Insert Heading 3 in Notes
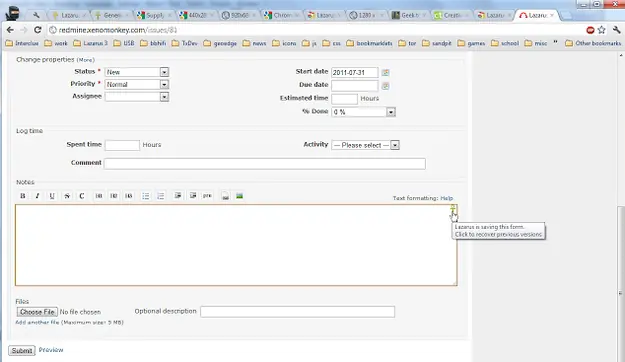The image size is (625, 362). tap(128, 196)
